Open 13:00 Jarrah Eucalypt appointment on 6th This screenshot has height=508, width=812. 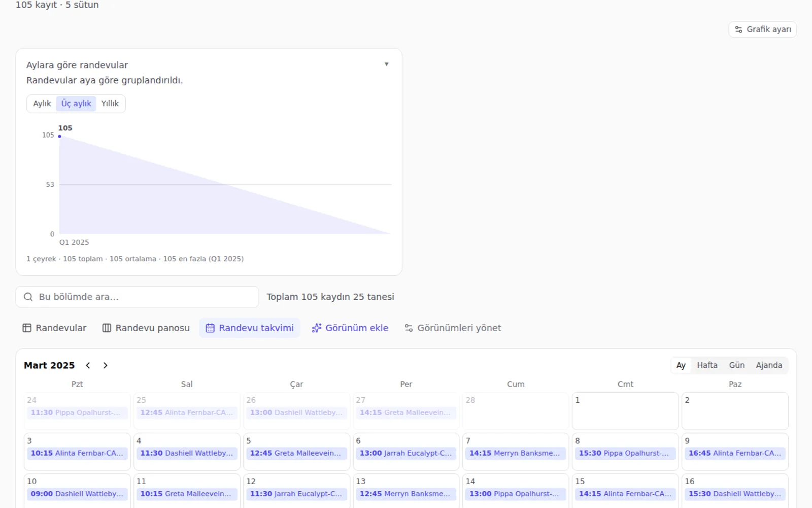pos(406,453)
